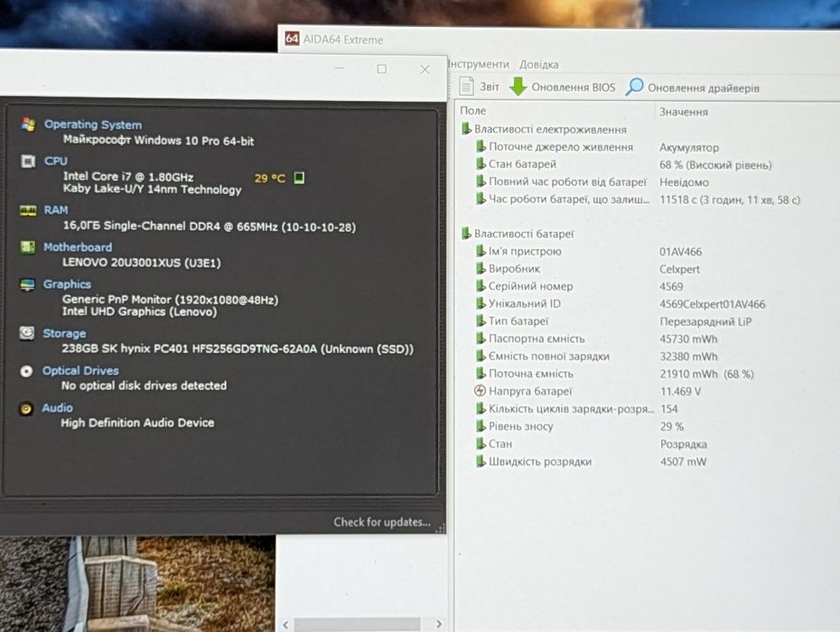Select the 11518 с remaining time value
Image resolution: width=840 pixels, height=632 pixels.
point(730,200)
